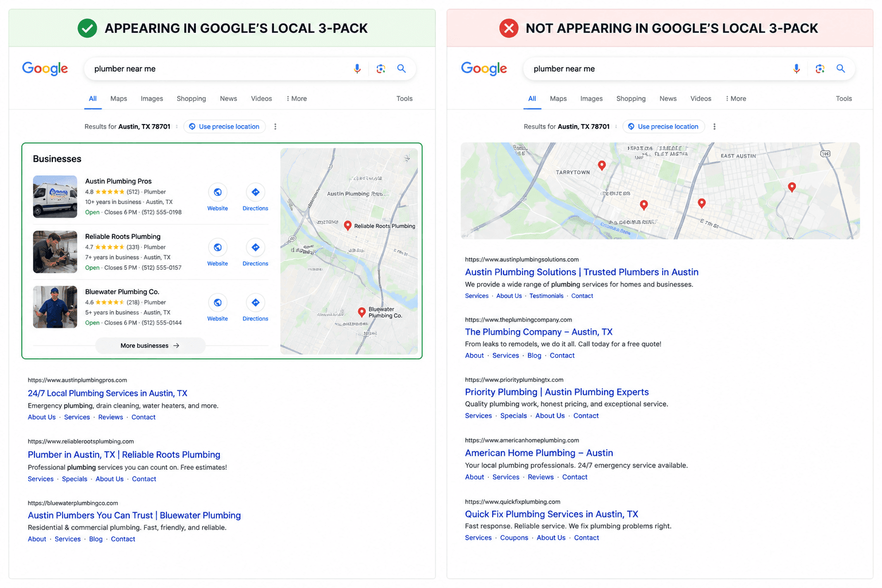Click Austin Plumbing Pros van thumbnail

point(55,196)
